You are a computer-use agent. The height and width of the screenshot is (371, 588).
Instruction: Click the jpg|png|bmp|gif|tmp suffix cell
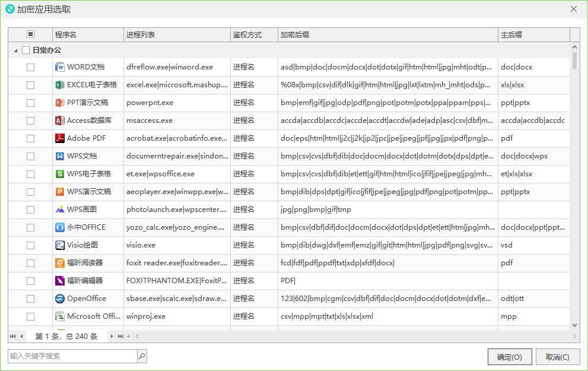pyautogui.click(x=388, y=210)
